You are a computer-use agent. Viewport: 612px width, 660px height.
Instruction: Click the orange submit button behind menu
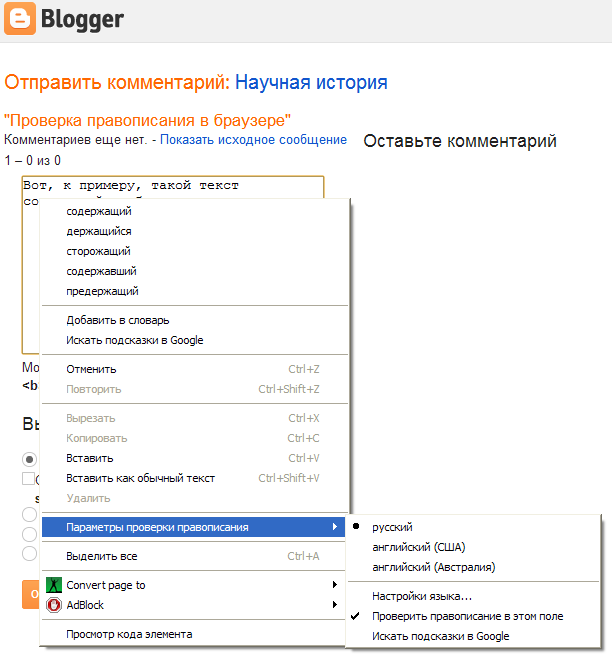point(31,594)
